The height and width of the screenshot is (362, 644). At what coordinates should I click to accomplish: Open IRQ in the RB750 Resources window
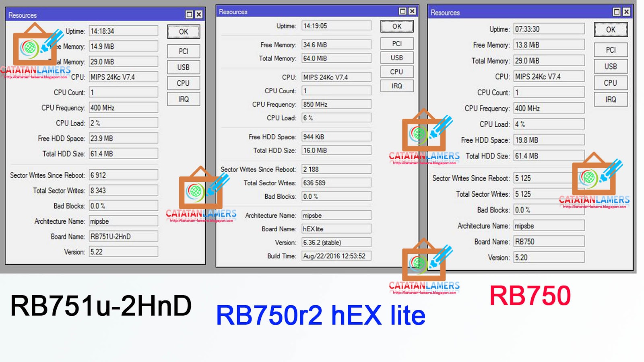pyautogui.click(x=611, y=99)
